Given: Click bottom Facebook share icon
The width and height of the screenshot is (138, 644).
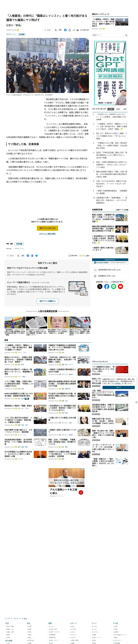Looking at the screenshot, I should (x=28, y=256).
